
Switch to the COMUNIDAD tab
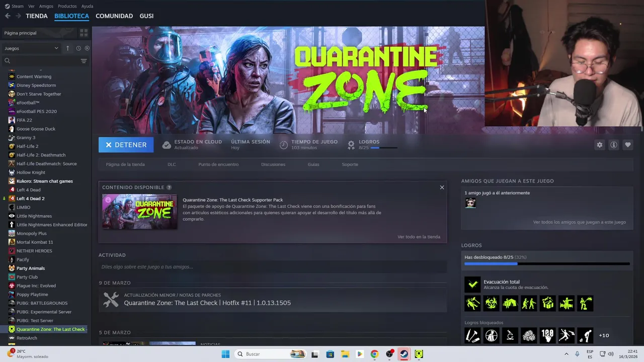pos(114,16)
